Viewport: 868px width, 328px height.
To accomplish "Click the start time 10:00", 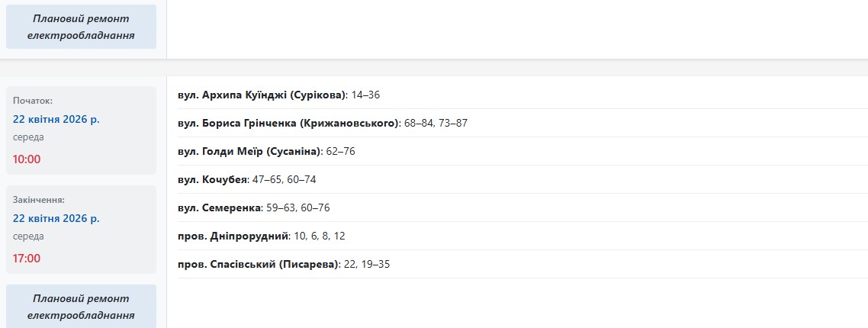I will coord(27,159).
